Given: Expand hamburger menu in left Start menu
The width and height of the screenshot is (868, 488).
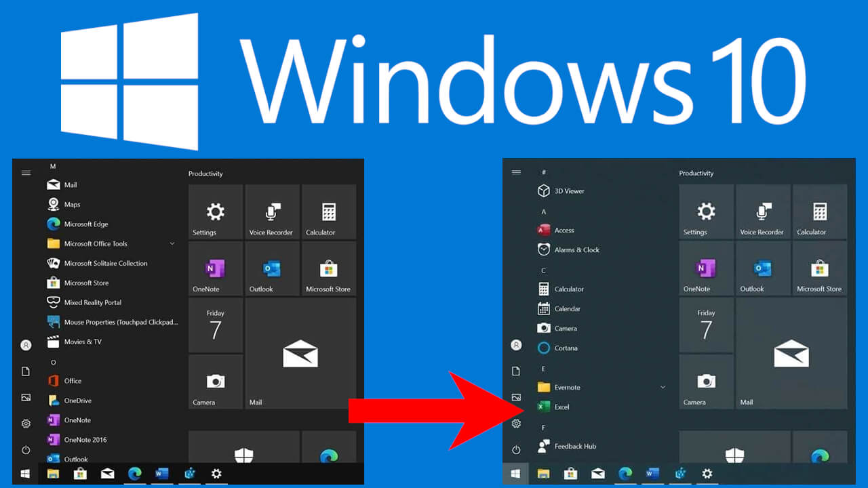Looking at the screenshot, I should (x=26, y=173).
